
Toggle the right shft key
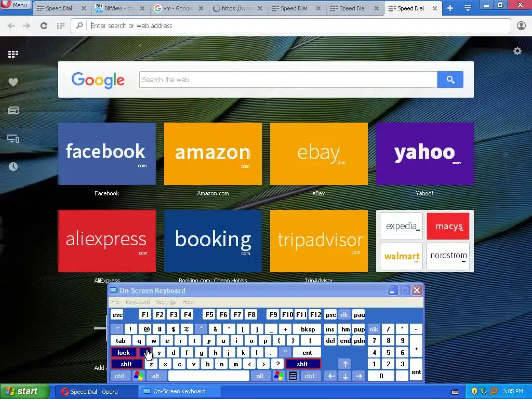click(303, 364)
